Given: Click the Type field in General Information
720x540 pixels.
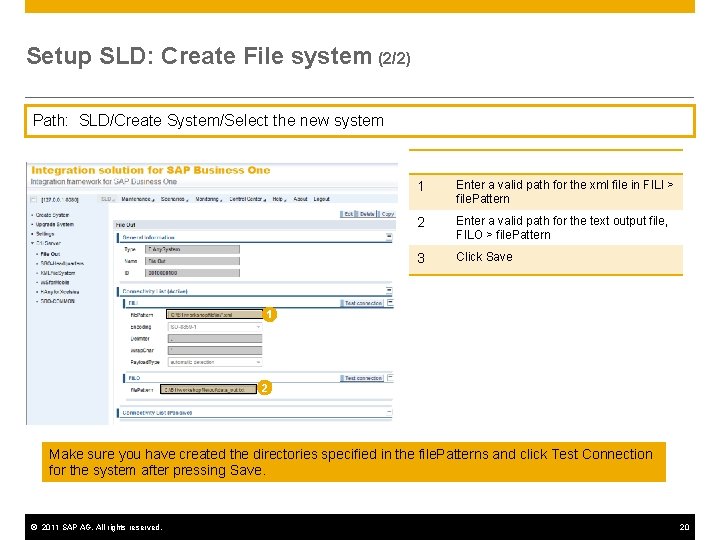Looking at the screenshot, I should coord(192,249).
